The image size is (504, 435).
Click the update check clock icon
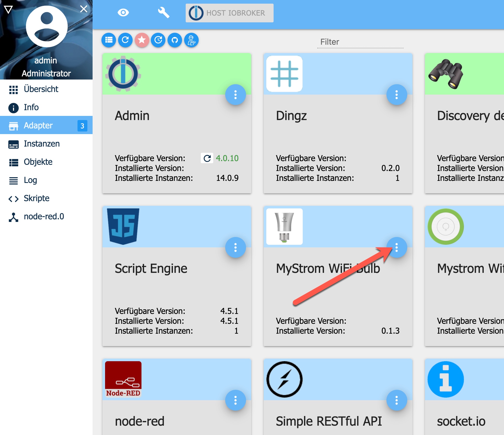[x=158, y=40]
